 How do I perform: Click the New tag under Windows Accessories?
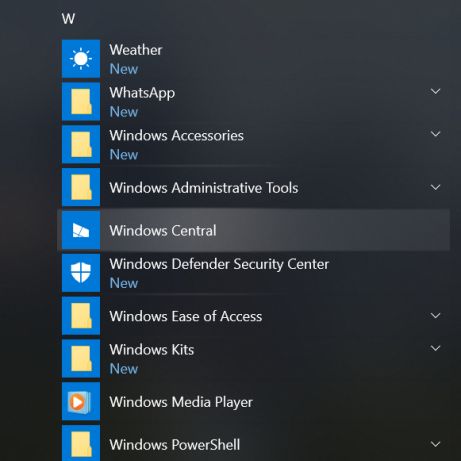coord(124,155)
